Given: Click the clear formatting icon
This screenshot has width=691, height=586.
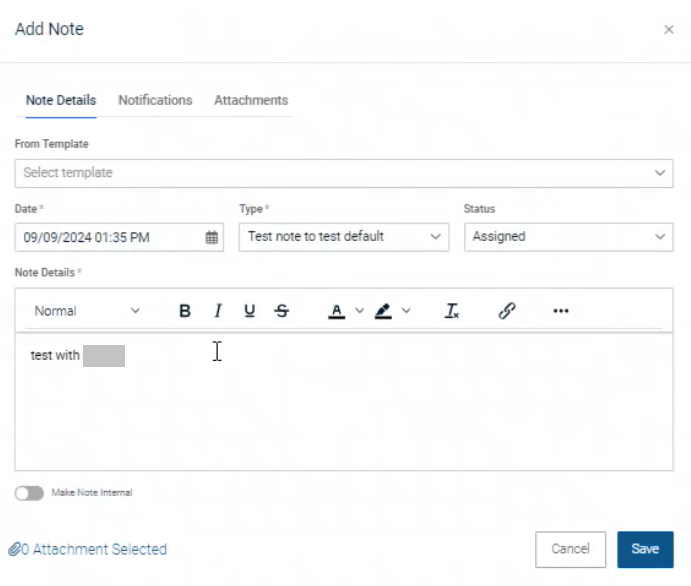Looking at the screenshot, I should [x=452, y=311].
